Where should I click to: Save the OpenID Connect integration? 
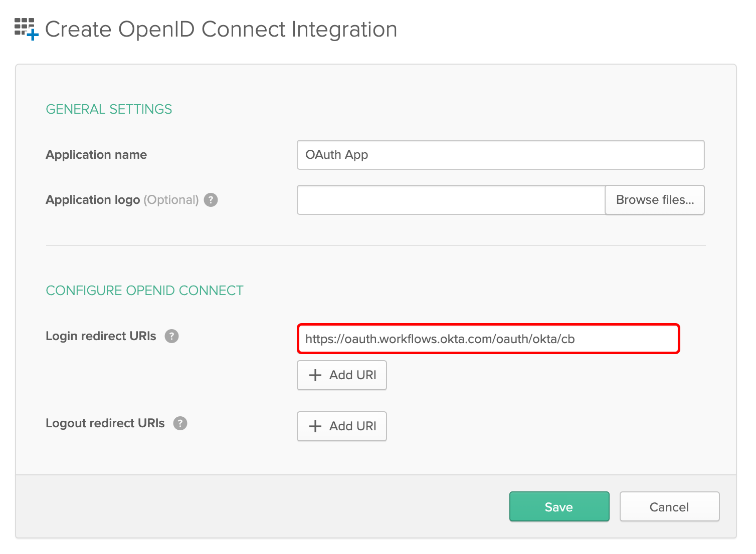pos(559,506)
